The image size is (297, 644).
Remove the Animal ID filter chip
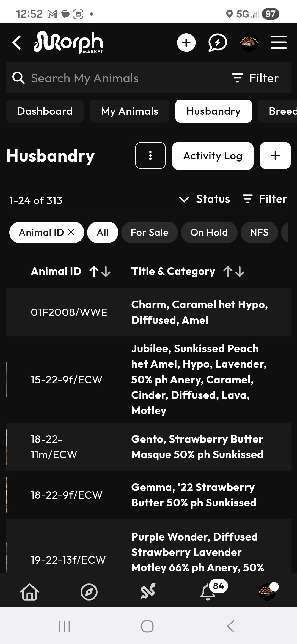(x=71, y=232)
